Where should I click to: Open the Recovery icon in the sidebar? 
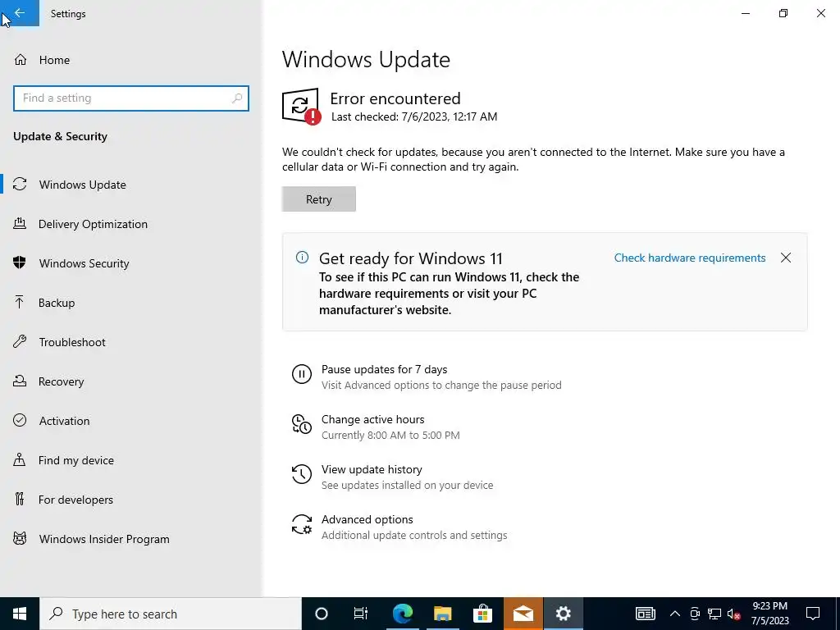point(20,381)
